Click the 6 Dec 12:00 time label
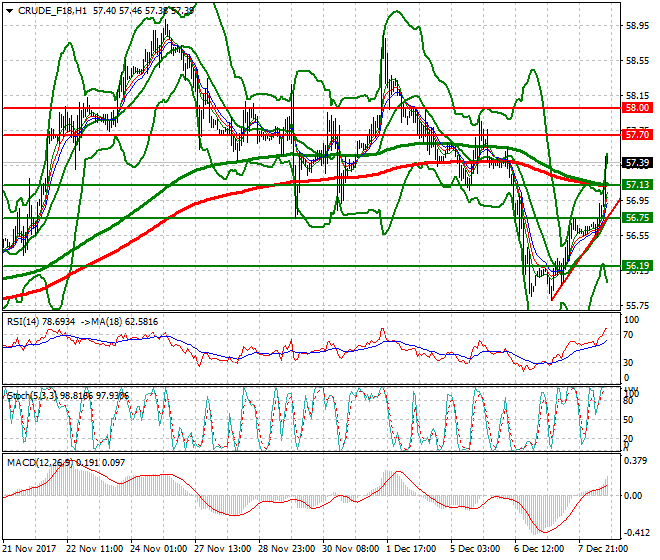This screenshot has height=560, width=660. [x=539, y=549]
